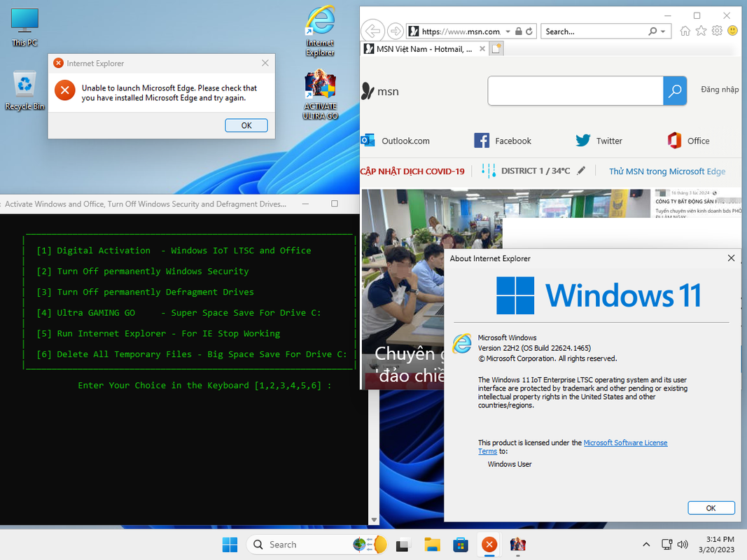Viewport: 747px width, 560px height.
Task: Click the smiley feedback icon
Action: [x=733, y=31]
